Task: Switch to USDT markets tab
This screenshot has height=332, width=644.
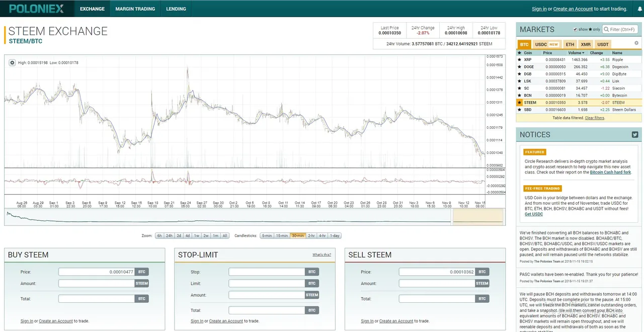Action: coord(603,44)
